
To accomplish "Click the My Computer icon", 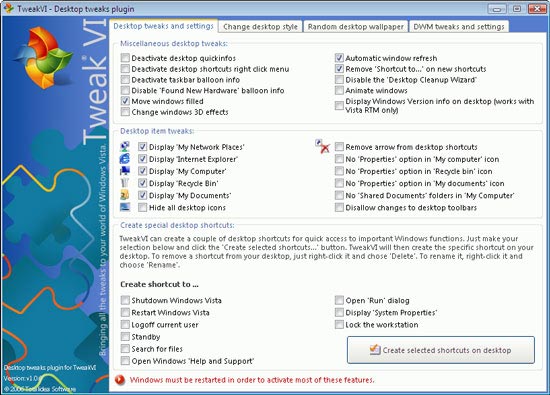I will pyautogui.click(x=125, y=171).
